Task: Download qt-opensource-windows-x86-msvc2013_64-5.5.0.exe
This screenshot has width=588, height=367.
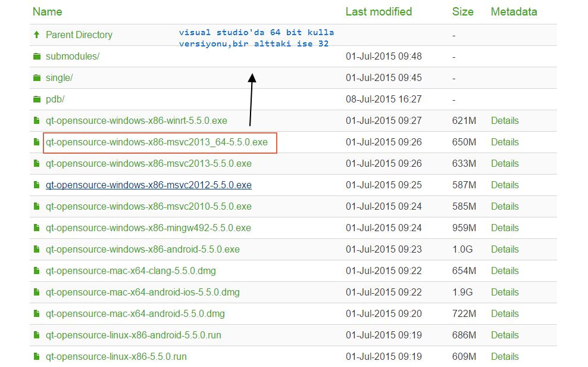Action: [157, 142]
